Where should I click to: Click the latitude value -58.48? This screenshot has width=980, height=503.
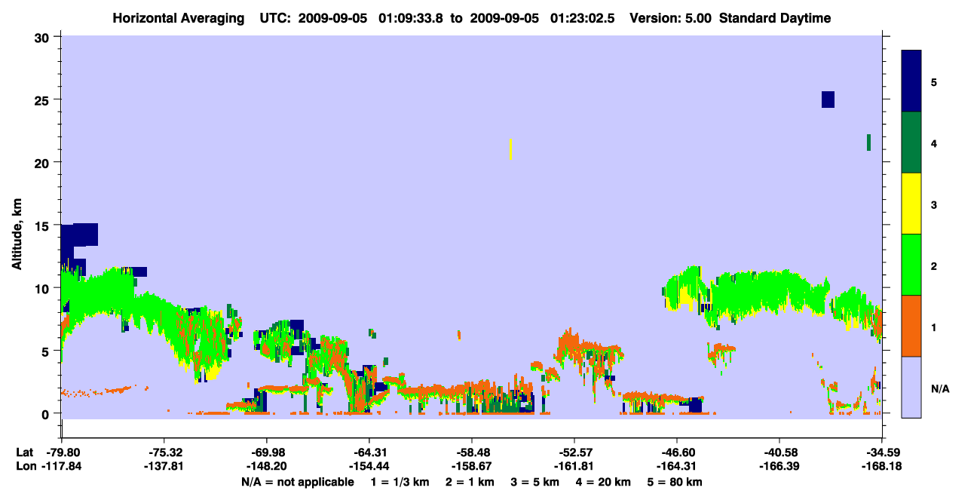[472, 452]
